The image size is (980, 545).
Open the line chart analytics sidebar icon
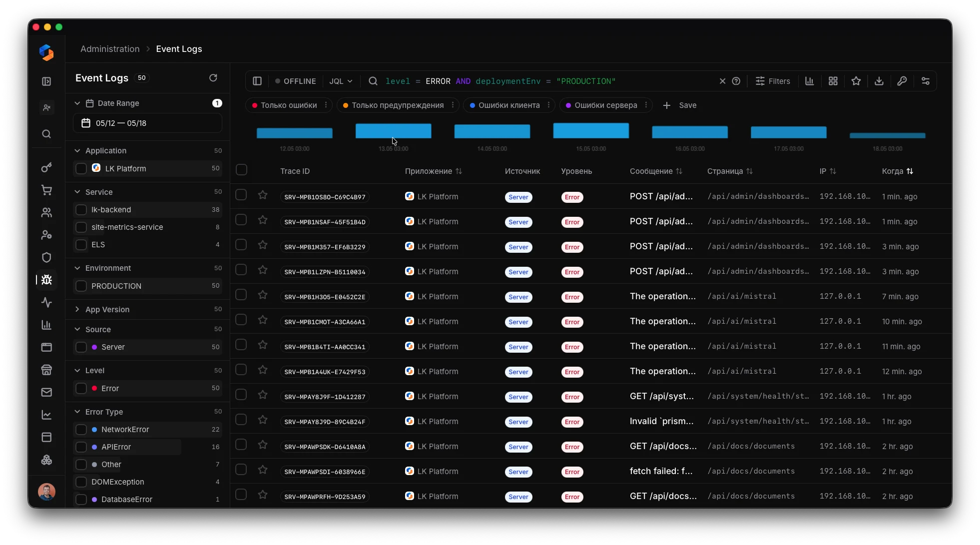point(46,415)
